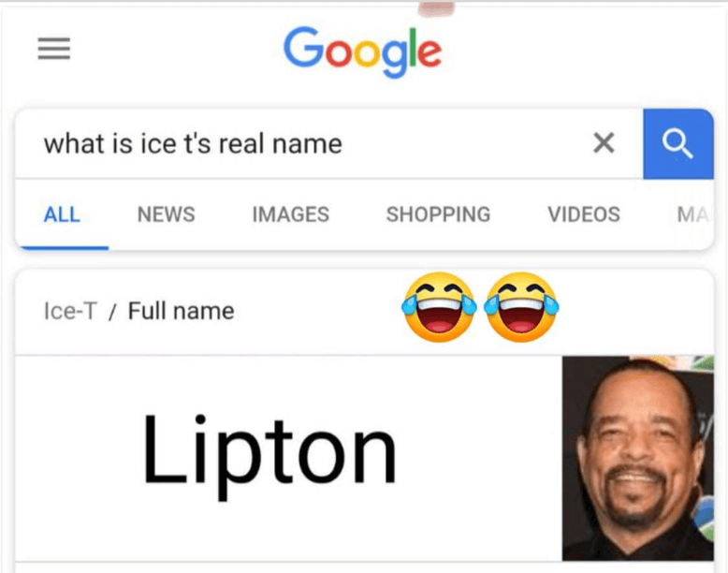
Task: Click the Google logo
Action: click(x=363, y=51)
